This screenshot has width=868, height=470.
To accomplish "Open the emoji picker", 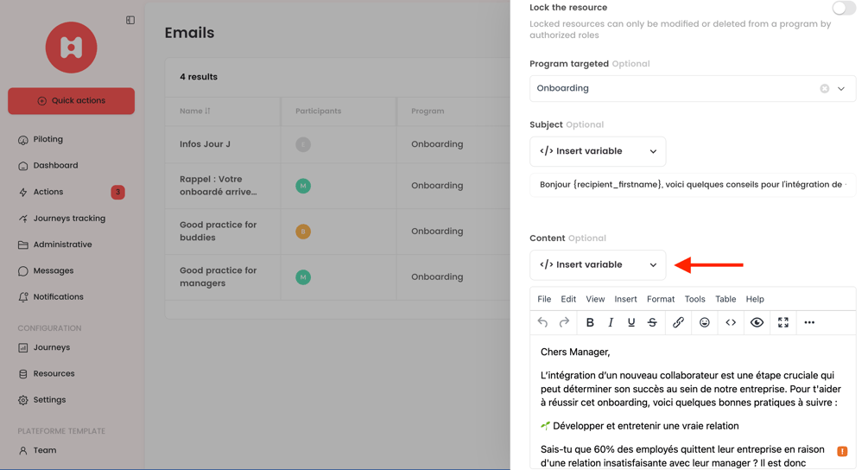I will 704,322.
